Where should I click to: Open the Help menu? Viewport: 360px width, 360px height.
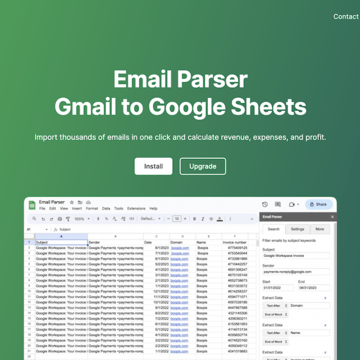pos(153,209)
